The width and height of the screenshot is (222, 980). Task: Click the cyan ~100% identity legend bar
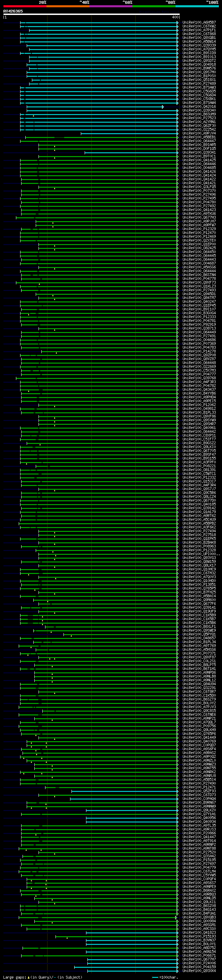(197, 6)
